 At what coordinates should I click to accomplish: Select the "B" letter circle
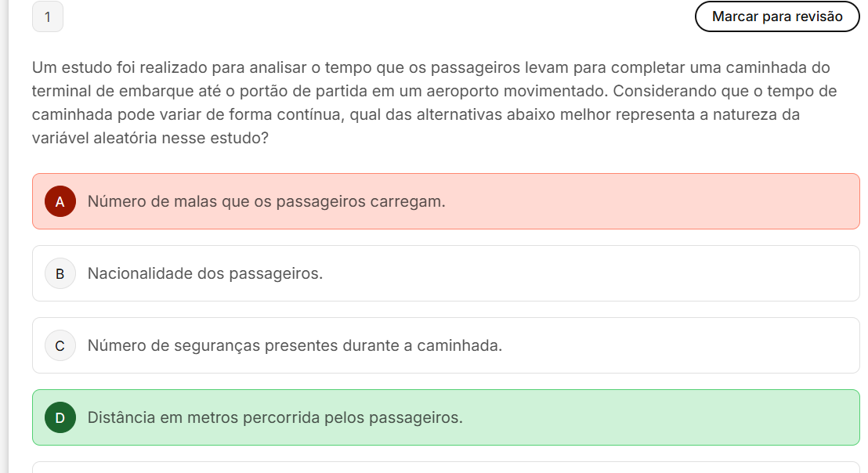coord(60,273)
